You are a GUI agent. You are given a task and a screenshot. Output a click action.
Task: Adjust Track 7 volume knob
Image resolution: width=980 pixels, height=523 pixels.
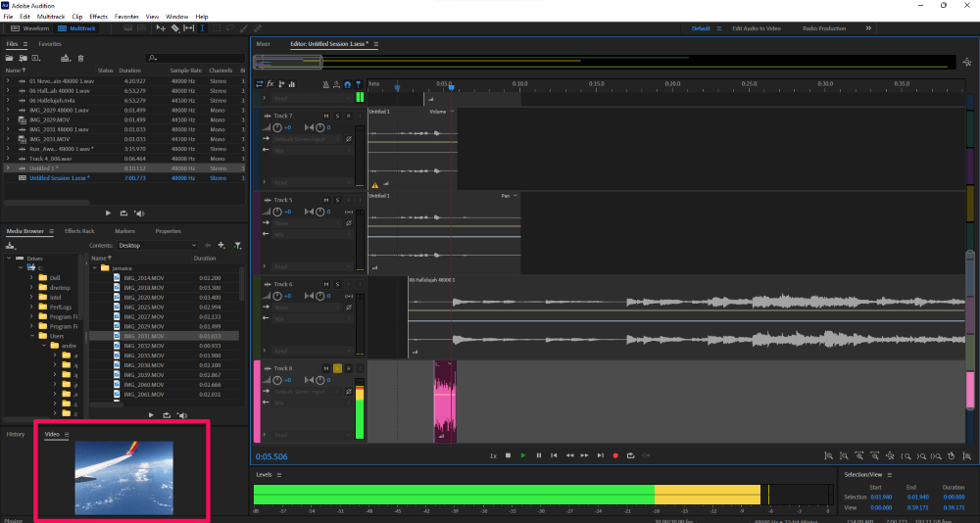pos(277,127)
